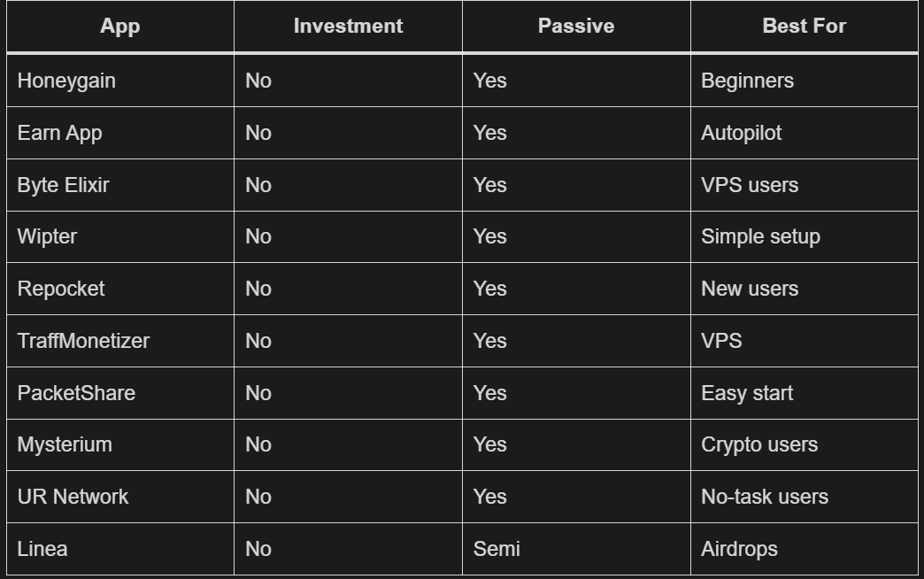Click the Crypto users cell
Image resolution: width=924 pixels, height=579 pixels.
pyautogui.click(x=759, y=444)
